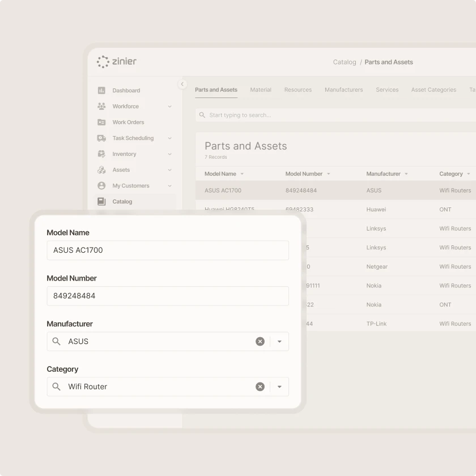Click the Model Number input field
The image size is (476, 476).
tap(168, 296)
